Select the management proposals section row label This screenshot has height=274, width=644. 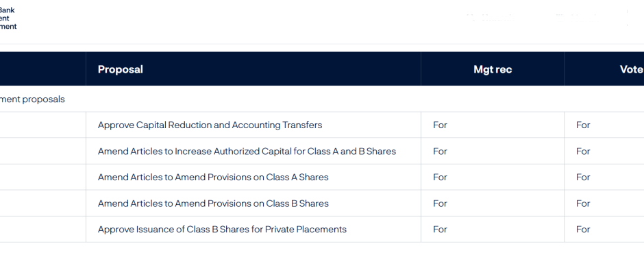point(32,99)
